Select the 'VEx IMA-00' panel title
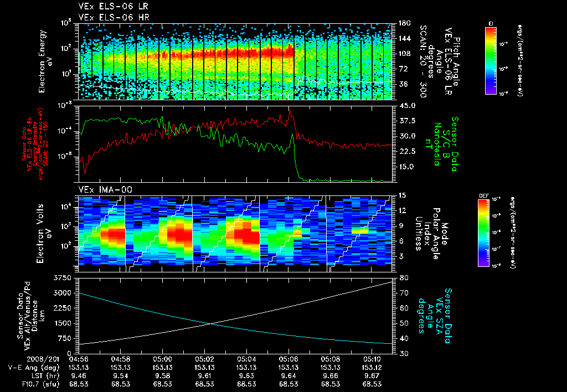567x392 pixels. tap(105, 190)
